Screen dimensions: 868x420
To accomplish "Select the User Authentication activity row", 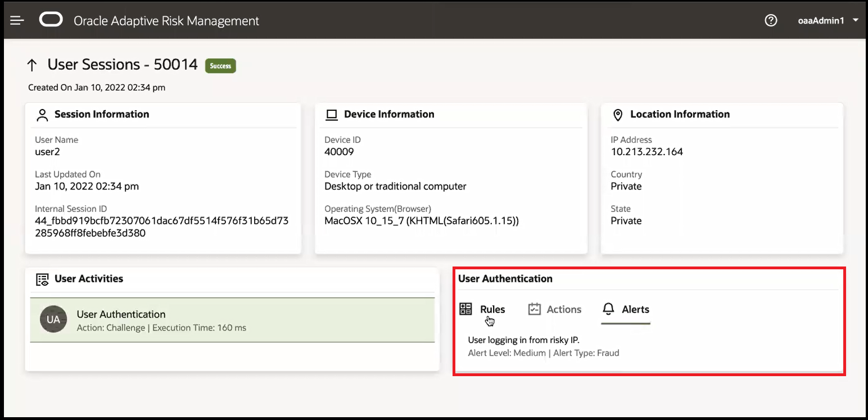I will coord(232,320).
